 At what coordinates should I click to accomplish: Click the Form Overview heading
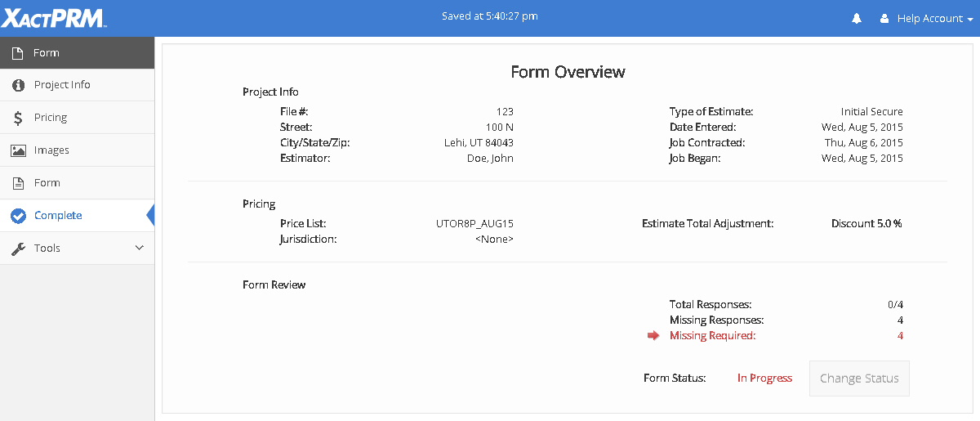point(568,72)
